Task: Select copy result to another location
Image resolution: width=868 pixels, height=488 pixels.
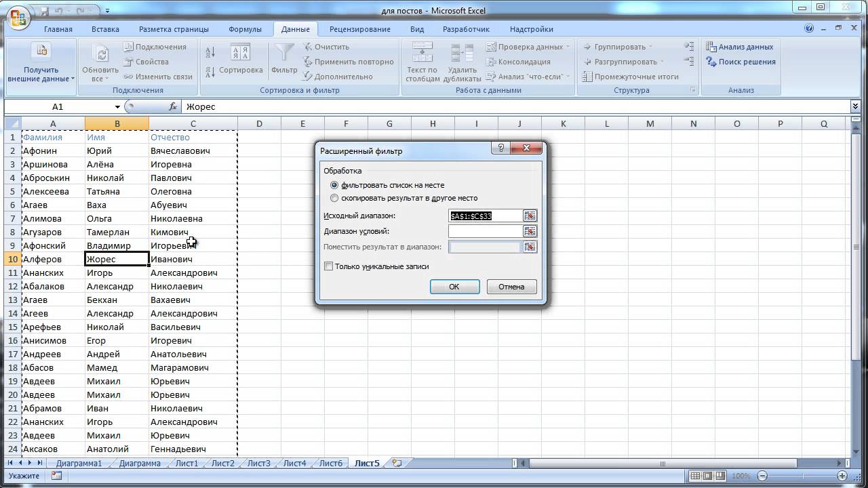Action: [x=334, y=199]
